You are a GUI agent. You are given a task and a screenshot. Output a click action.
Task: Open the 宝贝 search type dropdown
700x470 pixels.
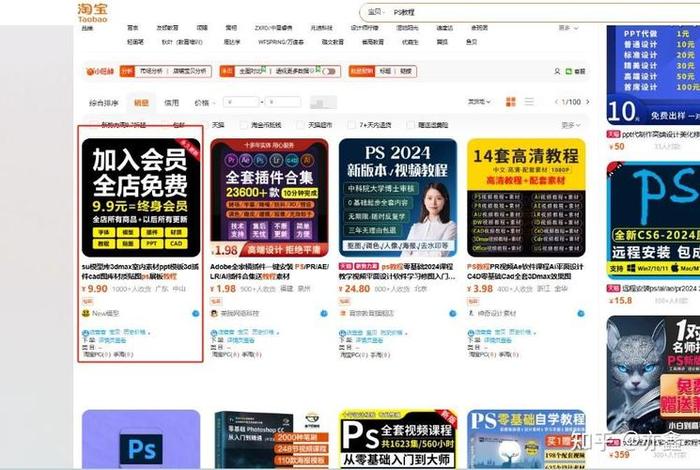point(376,12)
